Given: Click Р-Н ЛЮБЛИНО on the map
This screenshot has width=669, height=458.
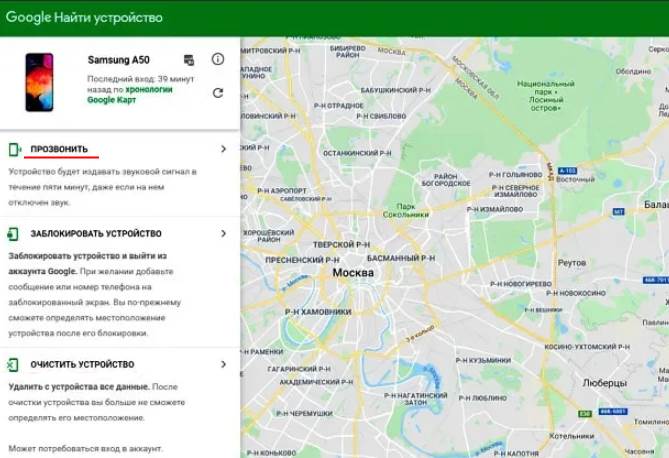Looking at the screenshot, I should pyautogui.click(x=483, y=398).
